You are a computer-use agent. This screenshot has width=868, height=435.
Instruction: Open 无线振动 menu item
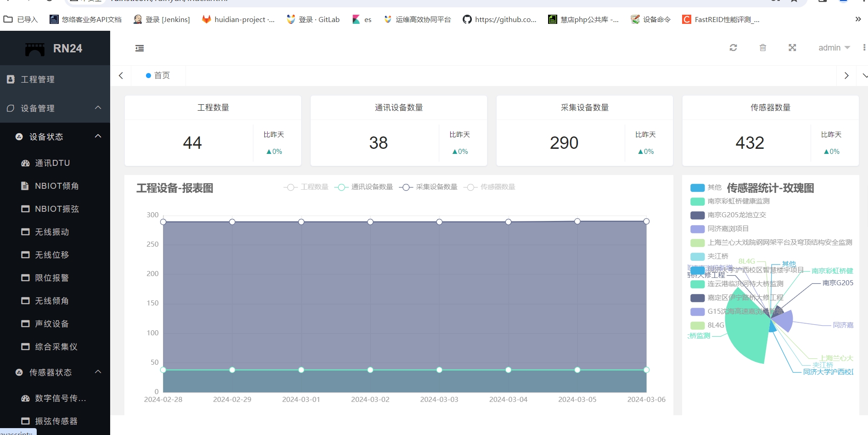click(x=55, y=232)
